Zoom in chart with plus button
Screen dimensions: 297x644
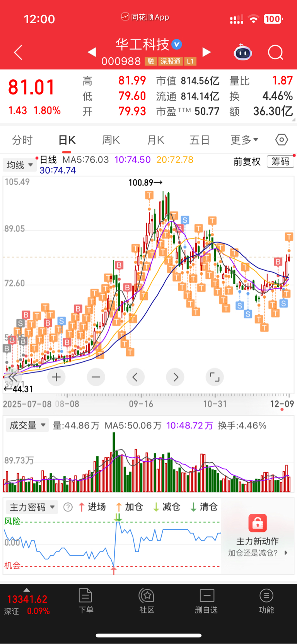[56, 377]
